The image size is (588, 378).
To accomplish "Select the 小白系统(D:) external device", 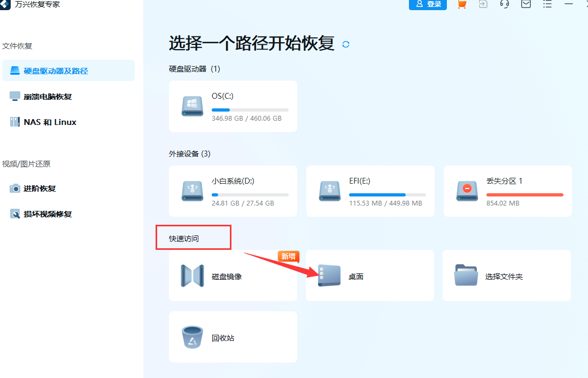I will click(x=233, y=191).
